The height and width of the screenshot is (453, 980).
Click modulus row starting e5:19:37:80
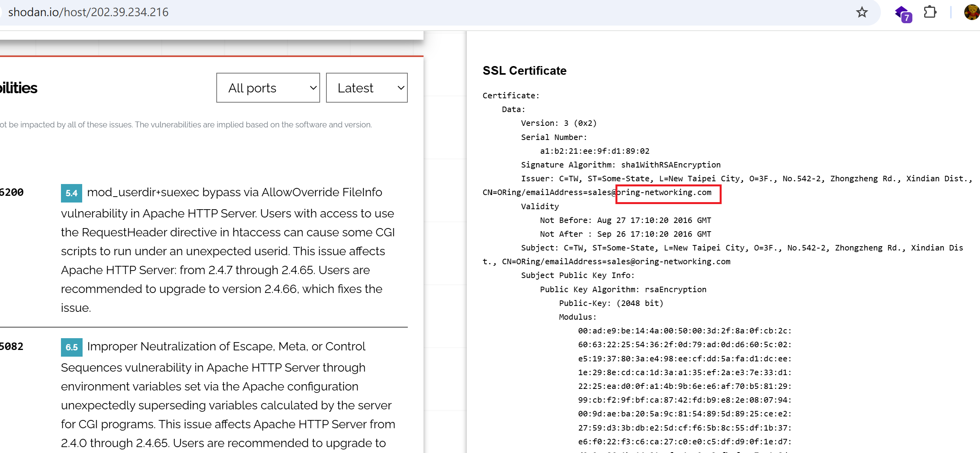[685, 359]
